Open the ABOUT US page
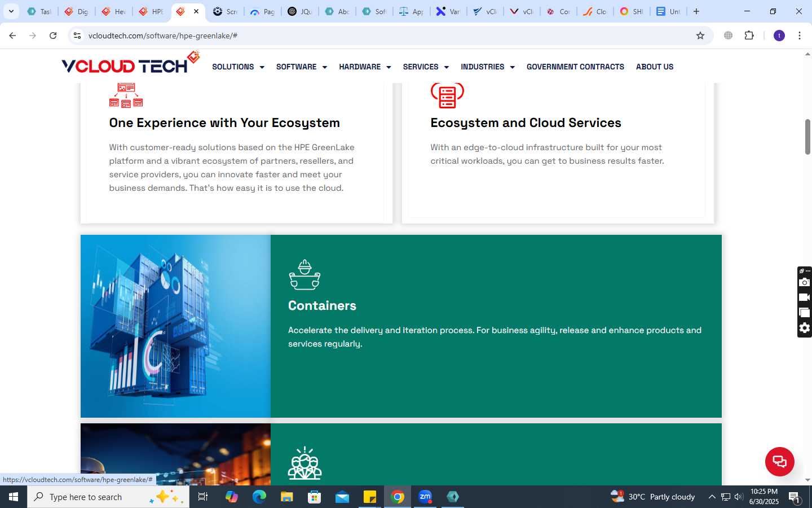Screen dimensions: 812x508 655,67
